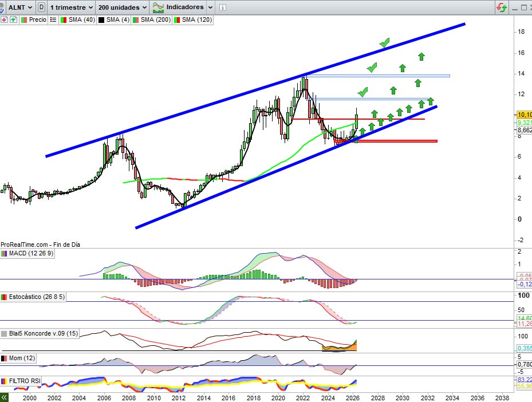Open the Mom (12) panel label
Image resolution: width=532 pixels, height=402 pixels.
22,358
